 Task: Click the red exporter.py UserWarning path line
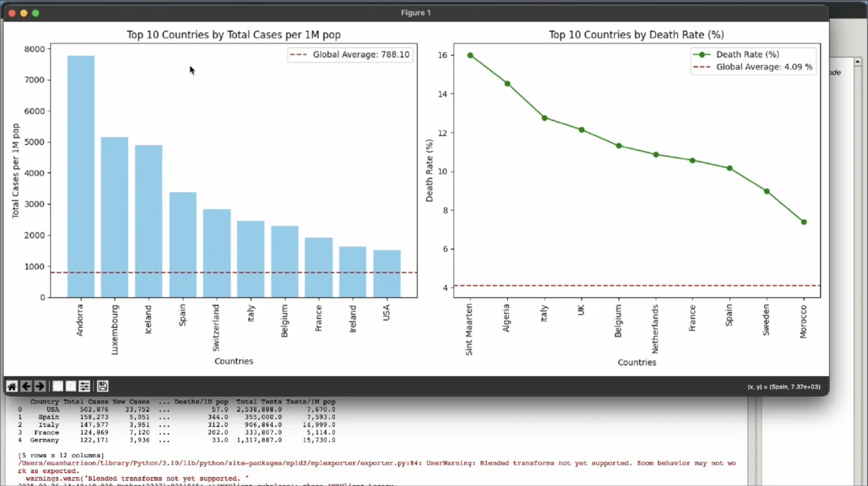pos(377,464)
